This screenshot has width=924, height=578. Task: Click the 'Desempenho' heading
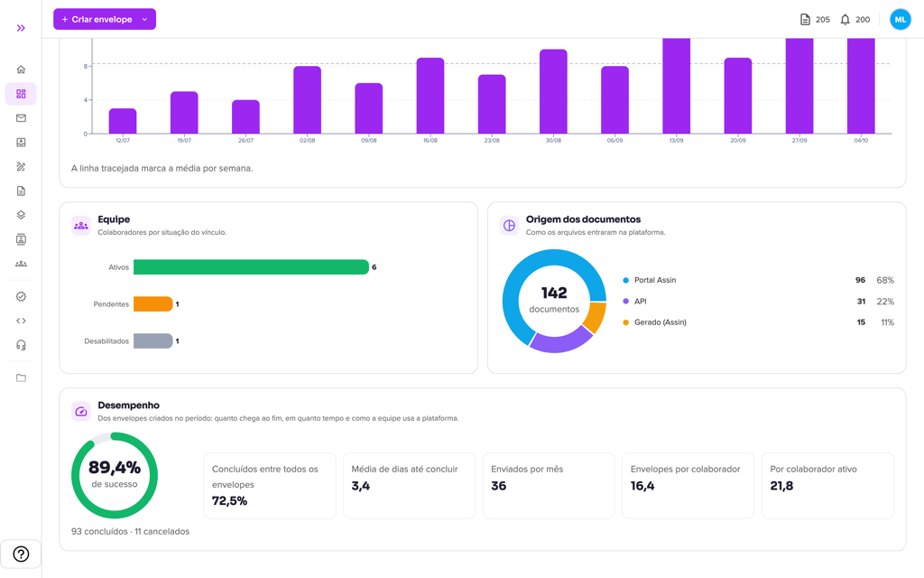128,406
